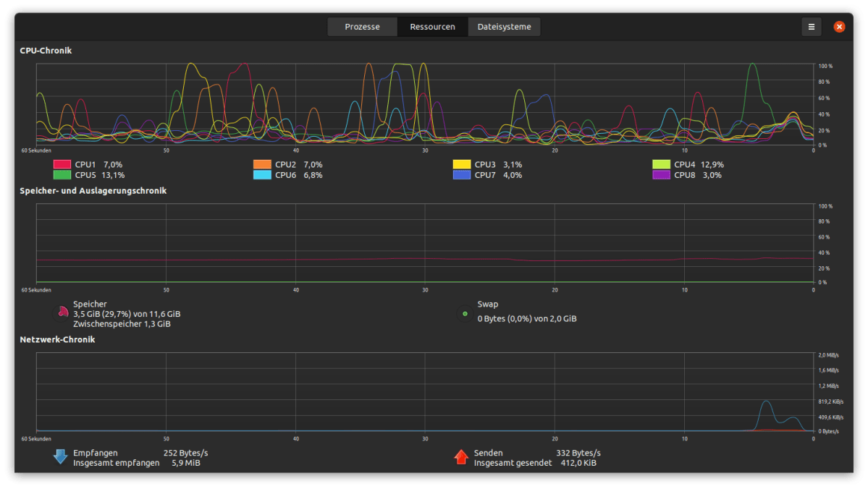
Task: Click the blue Empfangen download arrow
Action: pos(60,456)
